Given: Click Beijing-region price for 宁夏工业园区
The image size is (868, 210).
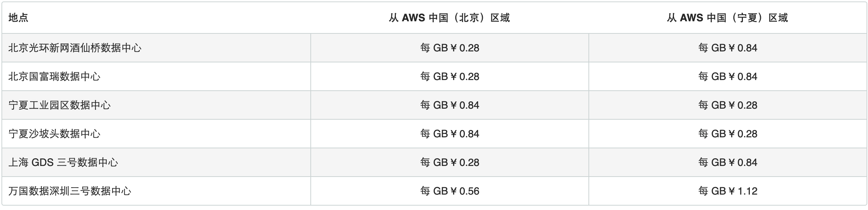Looking at the screenshot, I should tap(449, 105).
